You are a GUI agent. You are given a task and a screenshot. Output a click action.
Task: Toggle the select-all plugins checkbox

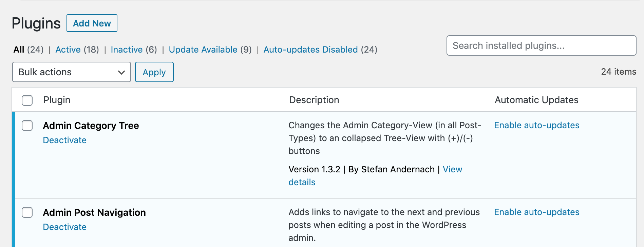[27, 100]
